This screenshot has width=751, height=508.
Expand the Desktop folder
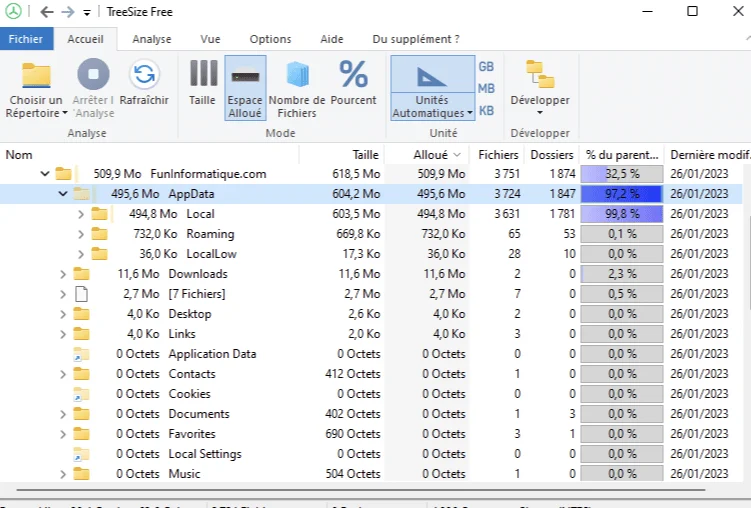point(63,315)
